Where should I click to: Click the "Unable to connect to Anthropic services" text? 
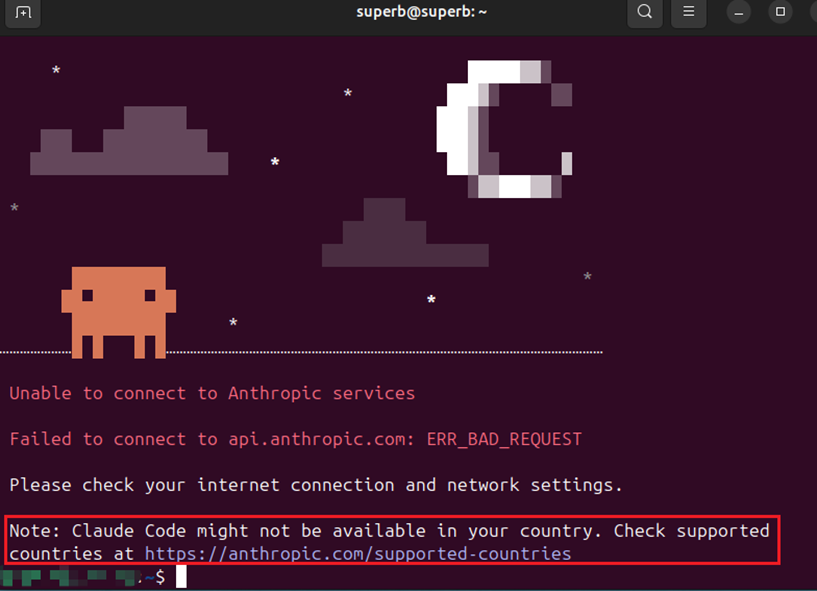212,393
